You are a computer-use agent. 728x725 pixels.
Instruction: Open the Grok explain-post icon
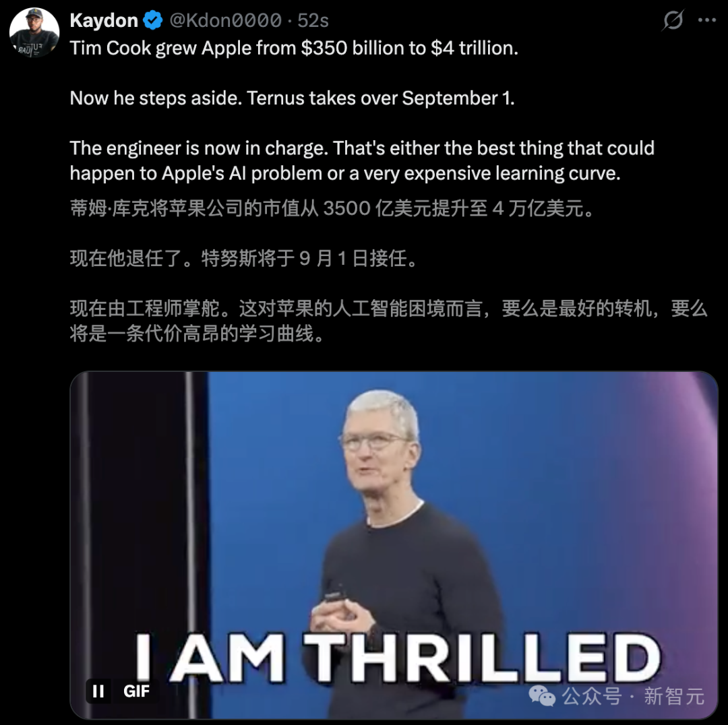pos(673,20)
